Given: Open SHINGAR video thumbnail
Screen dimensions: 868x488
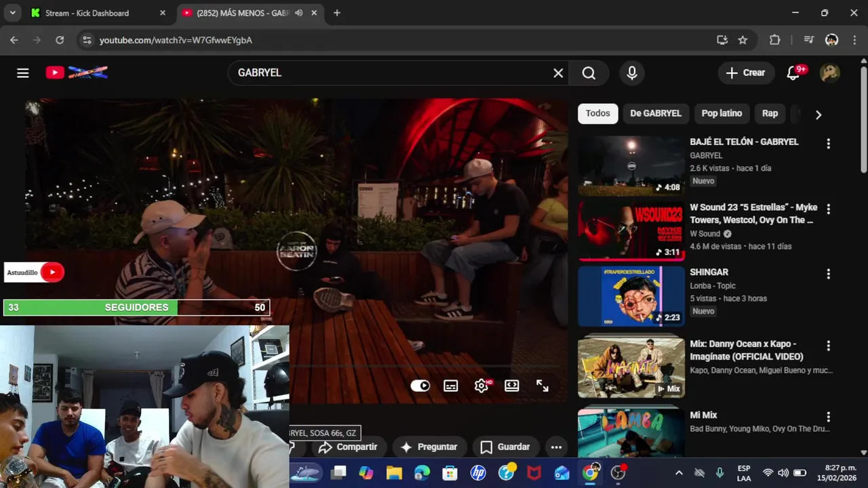Looking at the screenshot, I should pyautogui.click(x=631, y=296).
